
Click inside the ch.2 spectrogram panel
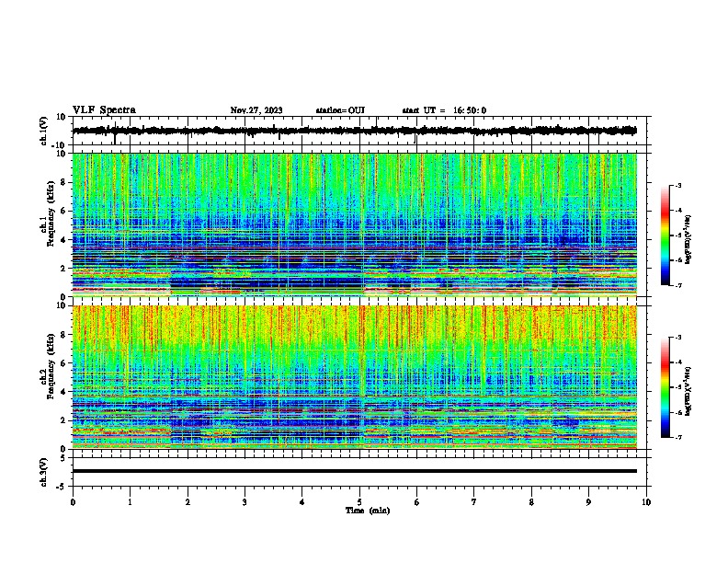tap(354, 377)
